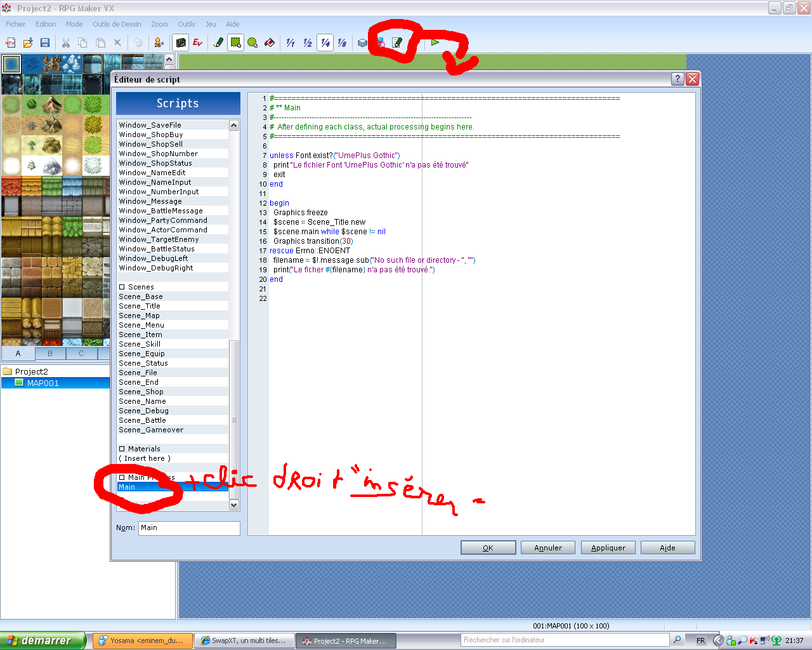Select Window_DebugRight in script list
Viewport: 812px width, 650px height.
[173, 268]
